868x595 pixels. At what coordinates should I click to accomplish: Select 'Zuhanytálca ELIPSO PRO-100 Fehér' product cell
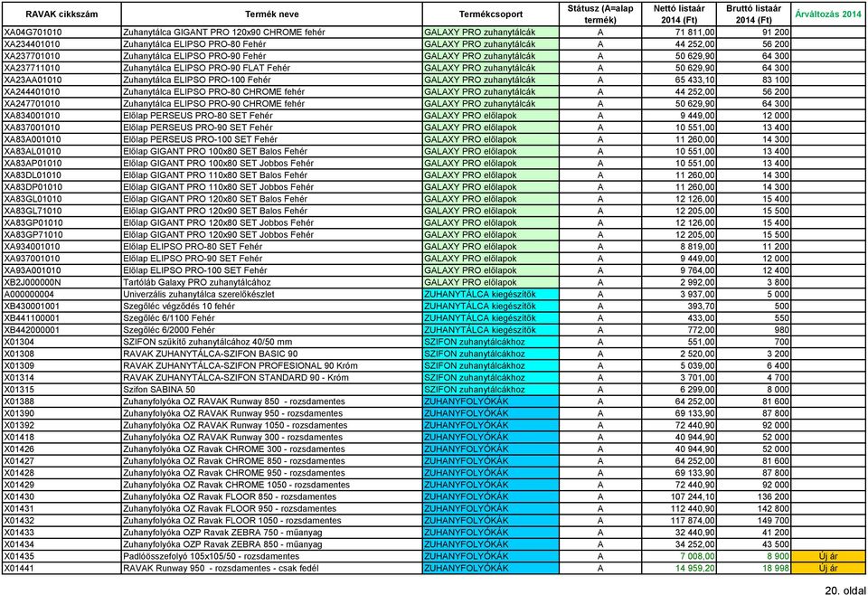[x=272, y=80]
